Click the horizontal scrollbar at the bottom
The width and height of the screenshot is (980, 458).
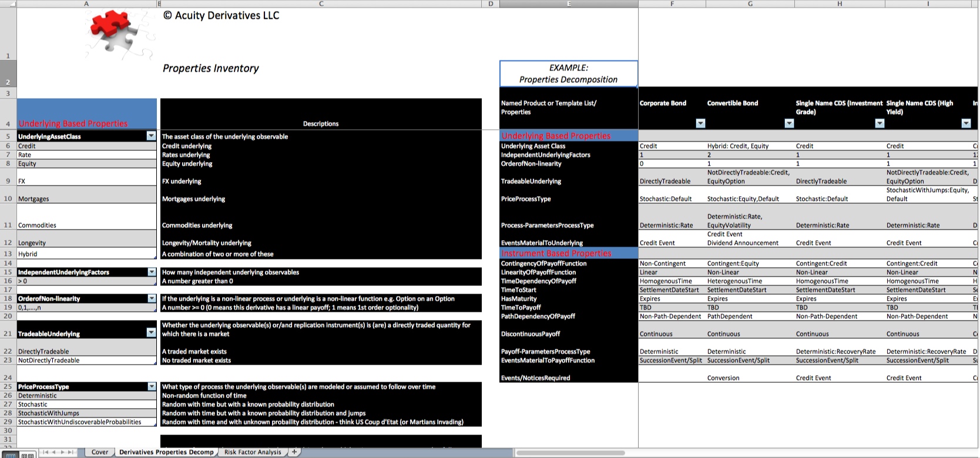(646, 453)
